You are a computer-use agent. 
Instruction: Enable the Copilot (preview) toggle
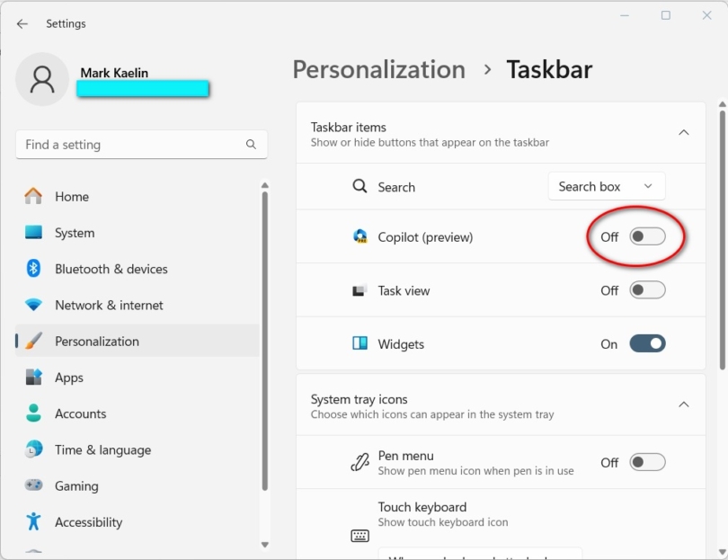point(648,236)
